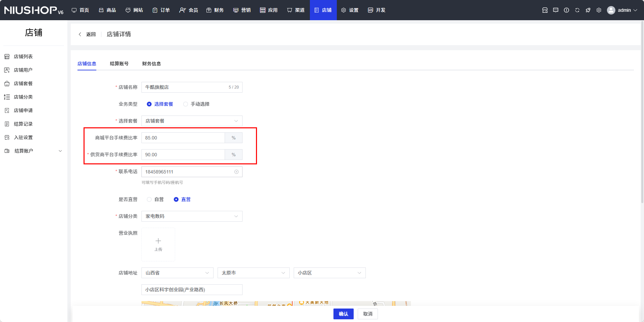
Task: Open the 财务信息 tab
Action: (x=151, y=64)
